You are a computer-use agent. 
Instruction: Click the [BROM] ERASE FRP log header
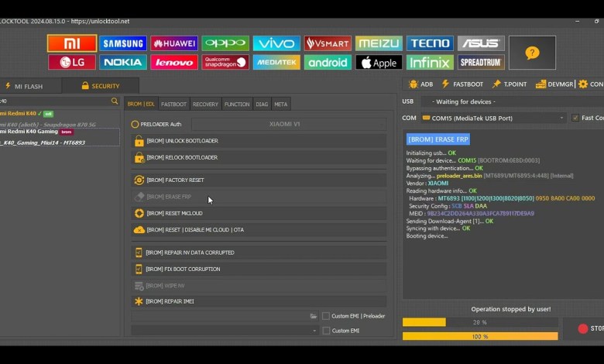tap(438, 139)
